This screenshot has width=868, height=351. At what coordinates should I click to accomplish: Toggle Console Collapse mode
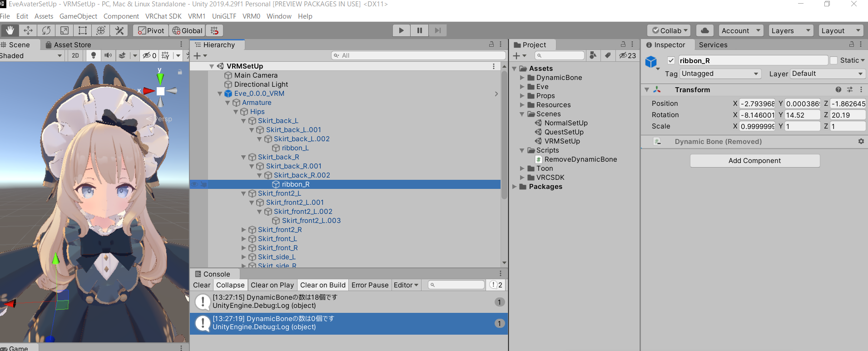(x=230, y=285)
